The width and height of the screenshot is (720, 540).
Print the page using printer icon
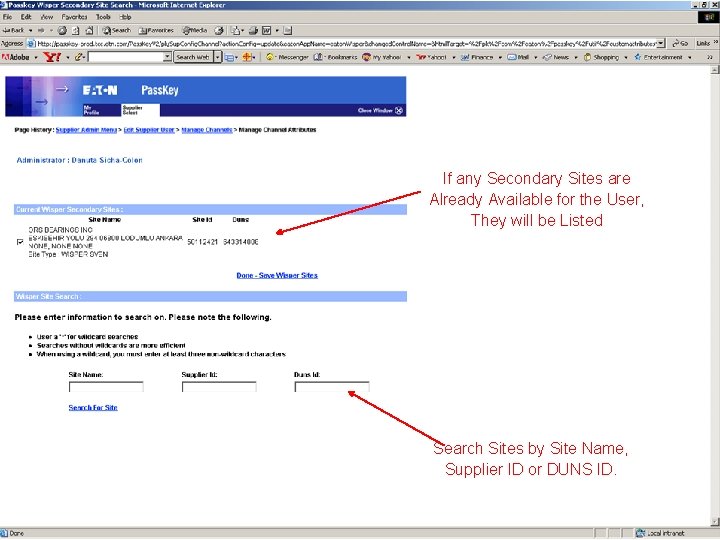click(x=253, y=30)
